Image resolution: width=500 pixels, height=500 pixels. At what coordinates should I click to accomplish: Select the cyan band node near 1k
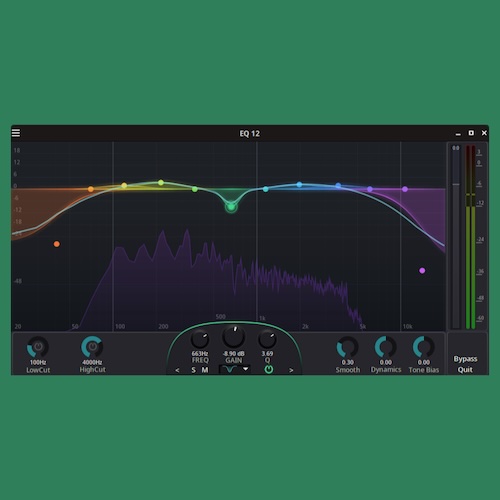click(265, 189)
